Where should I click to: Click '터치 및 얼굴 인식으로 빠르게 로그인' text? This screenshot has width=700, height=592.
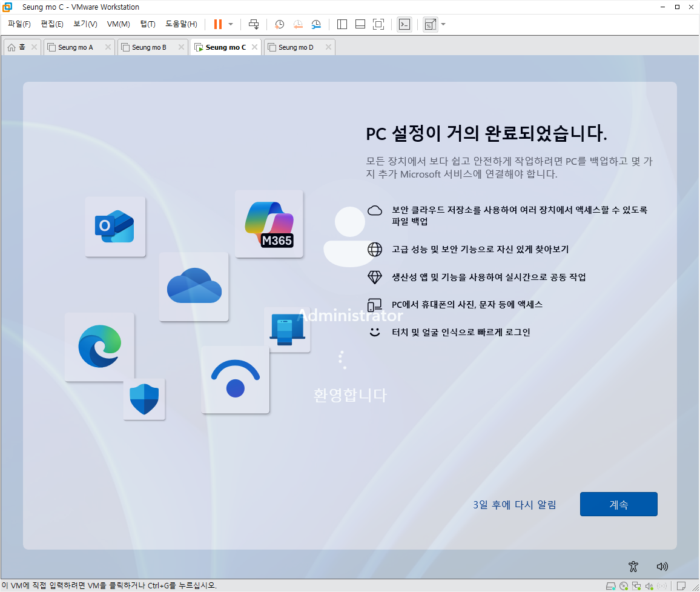(461, 332)
